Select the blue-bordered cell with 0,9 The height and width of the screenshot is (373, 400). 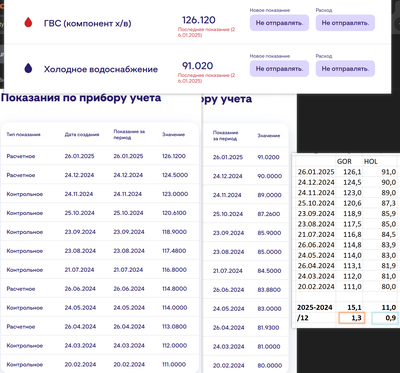[384, 318]
